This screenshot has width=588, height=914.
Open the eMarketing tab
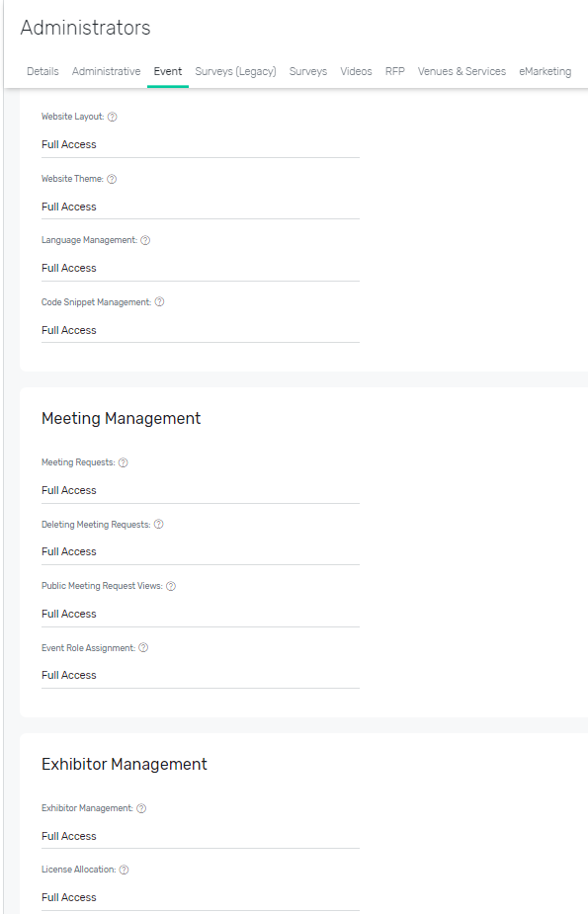(x=545, y=72)
